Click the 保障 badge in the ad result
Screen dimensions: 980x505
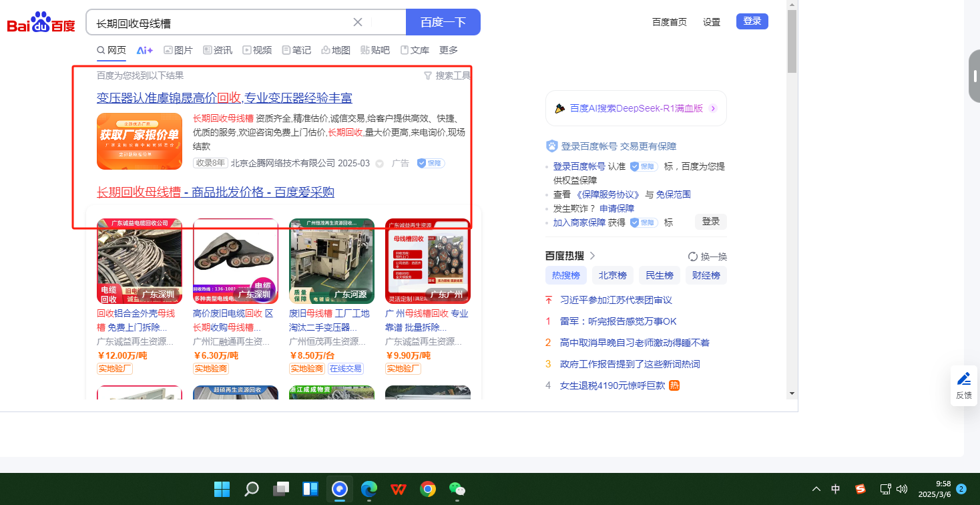point(431,163)
